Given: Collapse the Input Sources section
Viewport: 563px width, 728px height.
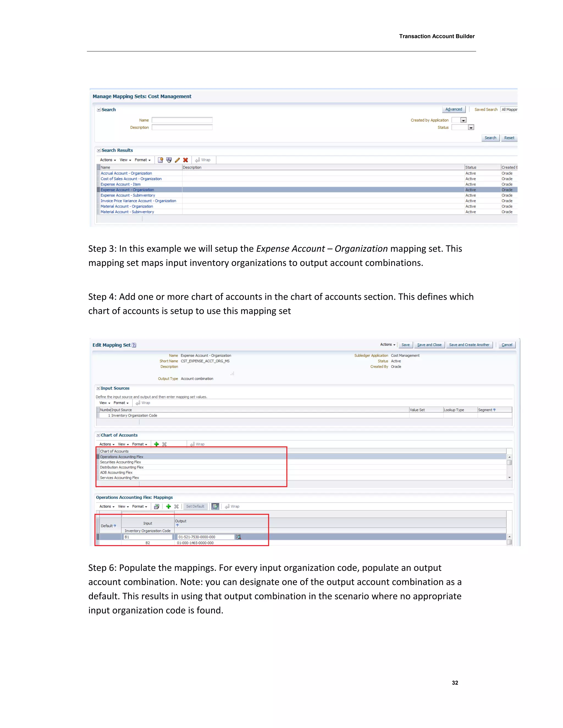Looking at the screenshot, I should pyautogui.click(x=98, y=388).
